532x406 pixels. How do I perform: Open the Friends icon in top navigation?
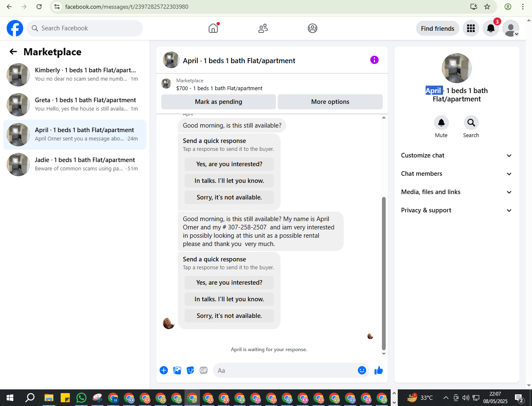pyautogui.click(x=263, y=28)
